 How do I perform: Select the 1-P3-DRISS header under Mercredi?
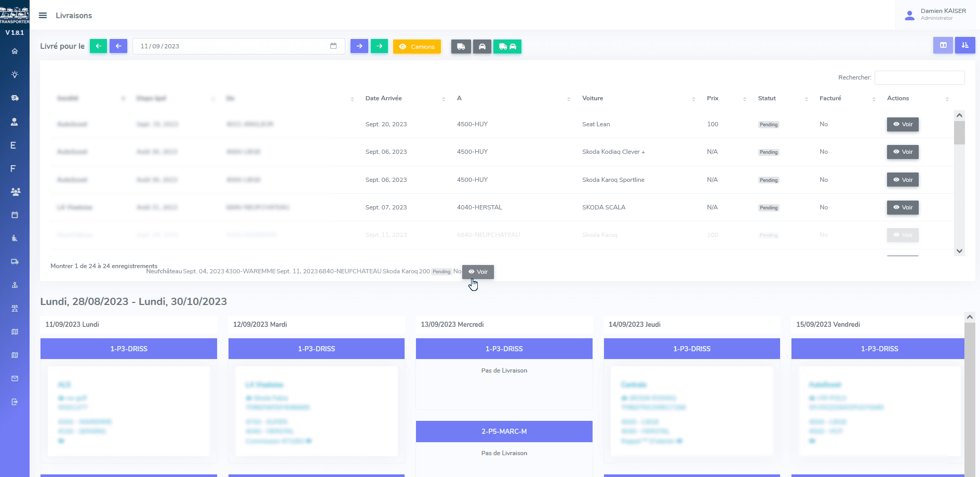pos(504,349)
